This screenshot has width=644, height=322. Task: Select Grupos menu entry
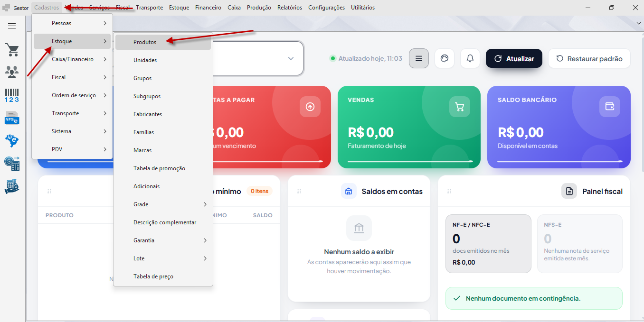163,78
